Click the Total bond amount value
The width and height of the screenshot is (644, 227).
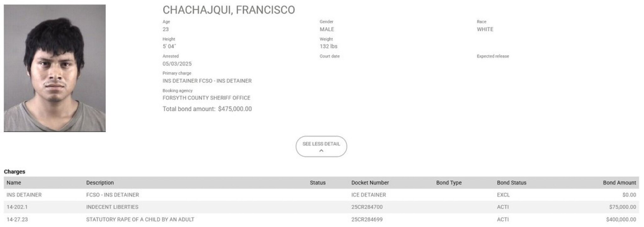click(x=235, y=109)
